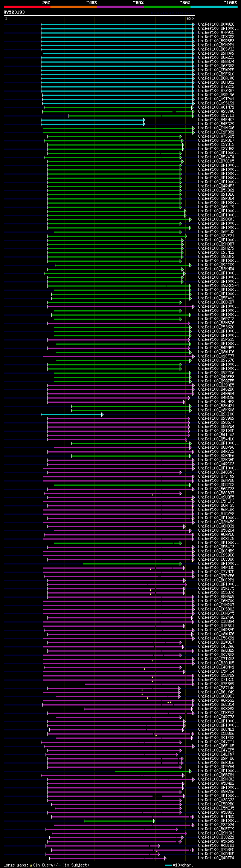Click the red 20% identity legend segment
Image resolution: width=241 pixels, height=868 pixels.
(27, 7)
